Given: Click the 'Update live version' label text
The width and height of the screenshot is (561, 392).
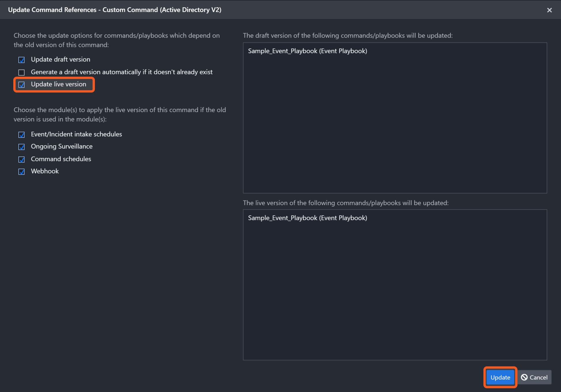Looking at the screenshot, I should 59,84.
